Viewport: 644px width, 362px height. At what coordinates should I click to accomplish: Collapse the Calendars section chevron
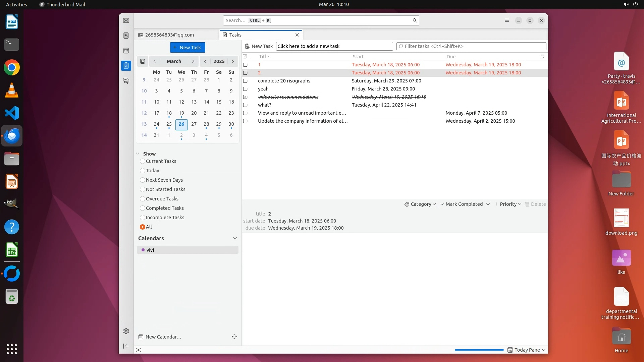[235, 238]
